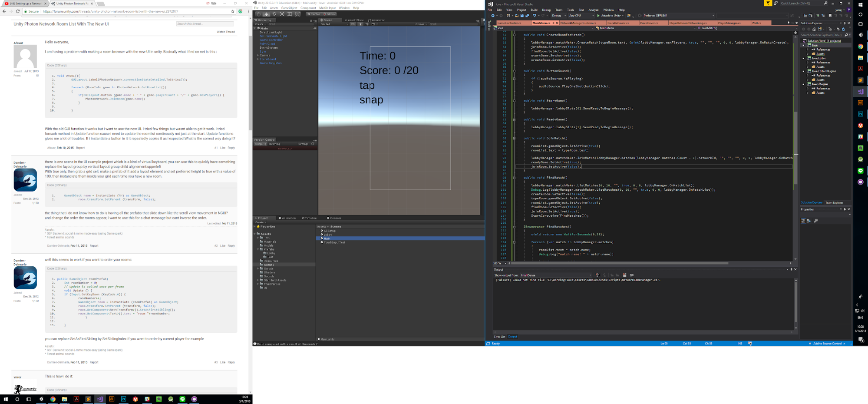Click Visual Studio Save All icon

pyautogui.click(x=527, y=16)
